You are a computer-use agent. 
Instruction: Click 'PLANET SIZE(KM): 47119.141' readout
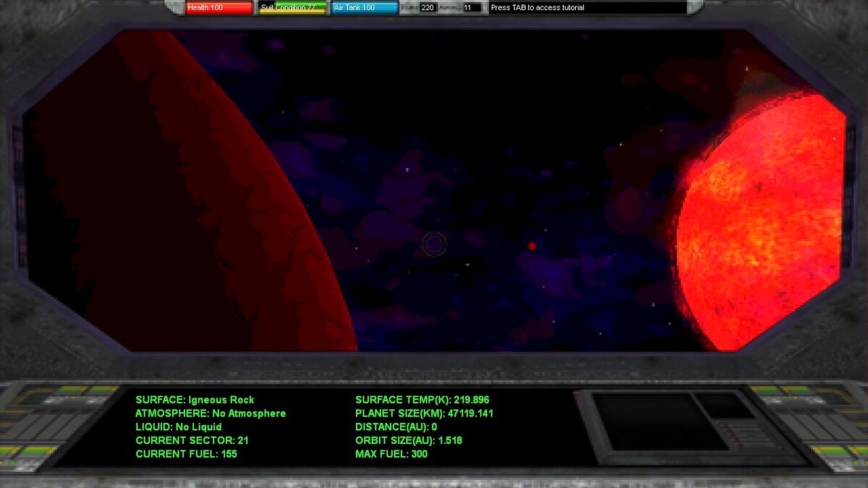[425, 414]
